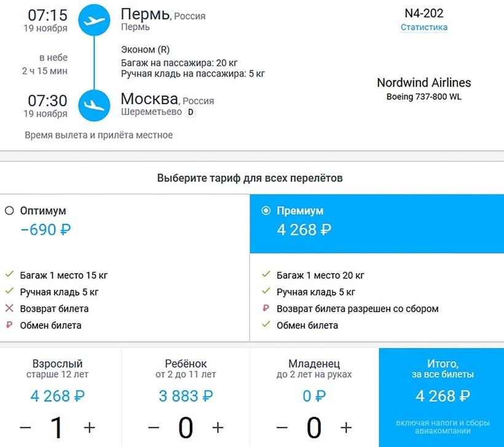Click the ruble icon beside Возврат билета разрешен со сбором
This screenshot has height=447, width=504.
click(266, 309)
